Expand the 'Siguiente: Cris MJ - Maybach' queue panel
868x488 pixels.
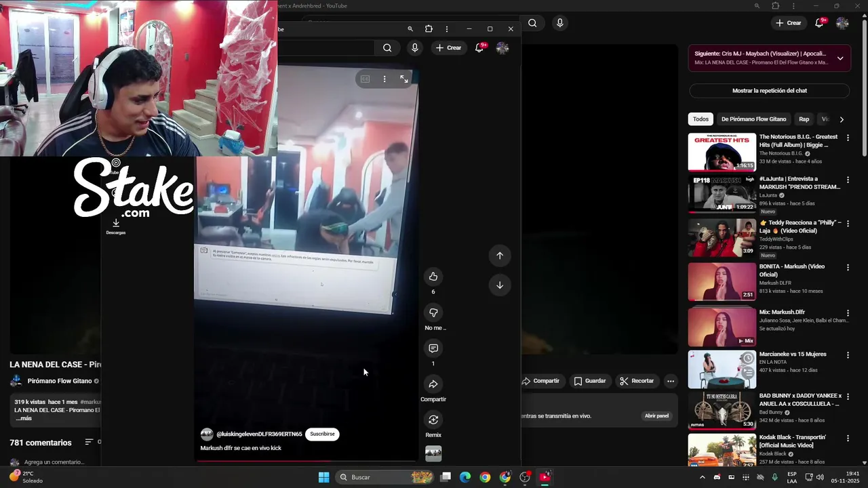coord(840,58)
